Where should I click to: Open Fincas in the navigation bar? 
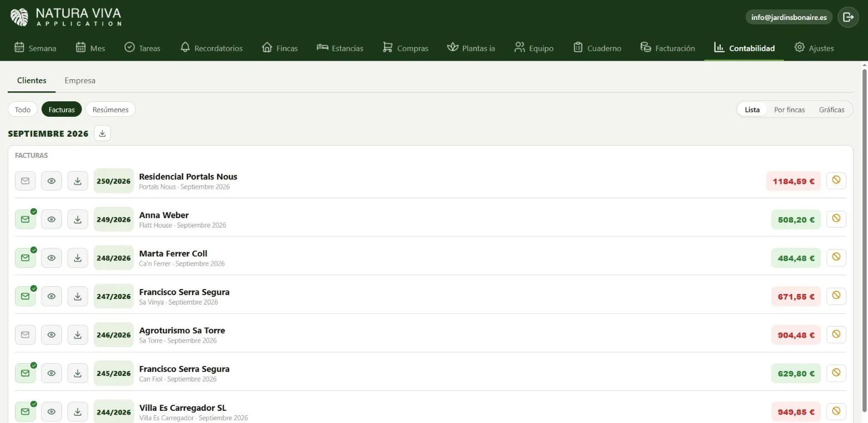280,48
